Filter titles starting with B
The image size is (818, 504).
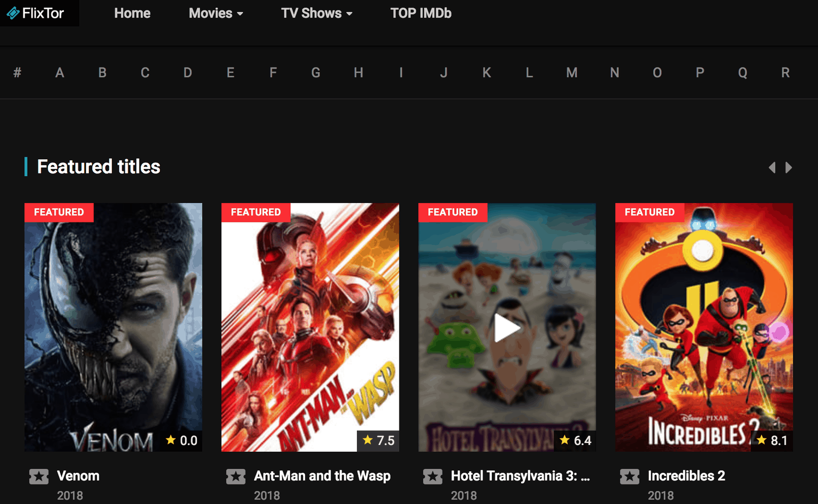(x=103, y=73)
